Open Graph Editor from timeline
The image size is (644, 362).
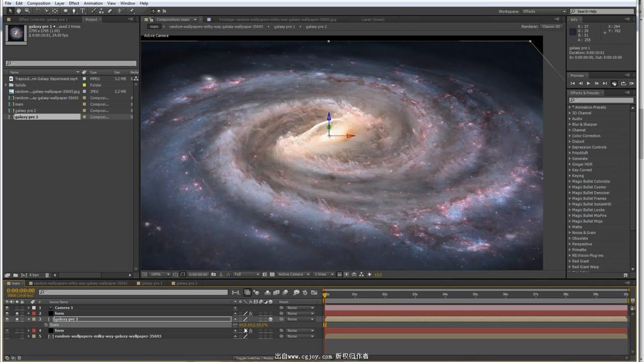tap(314, 292)
